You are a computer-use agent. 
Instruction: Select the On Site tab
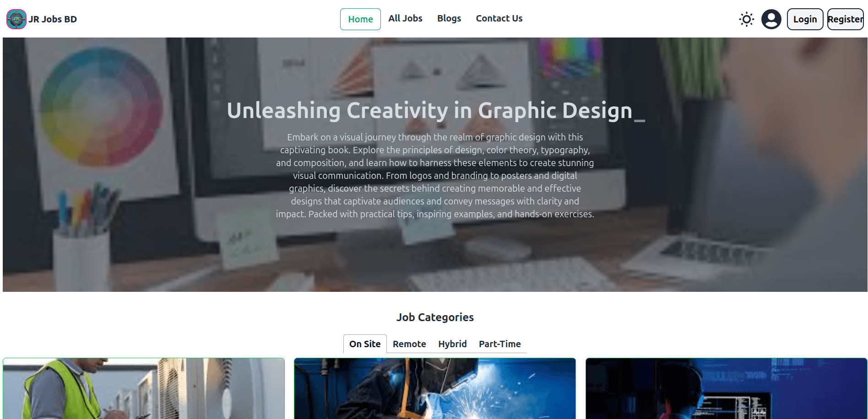point(365,344)
